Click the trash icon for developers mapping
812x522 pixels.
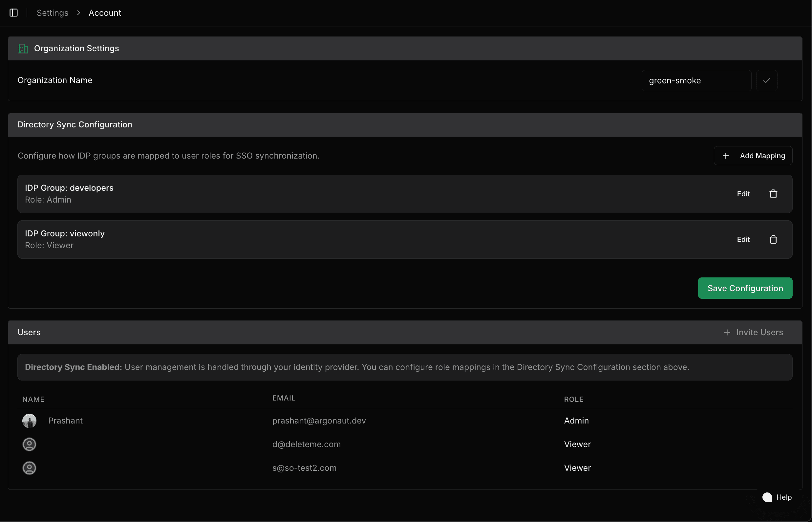(x=773, y=194)
